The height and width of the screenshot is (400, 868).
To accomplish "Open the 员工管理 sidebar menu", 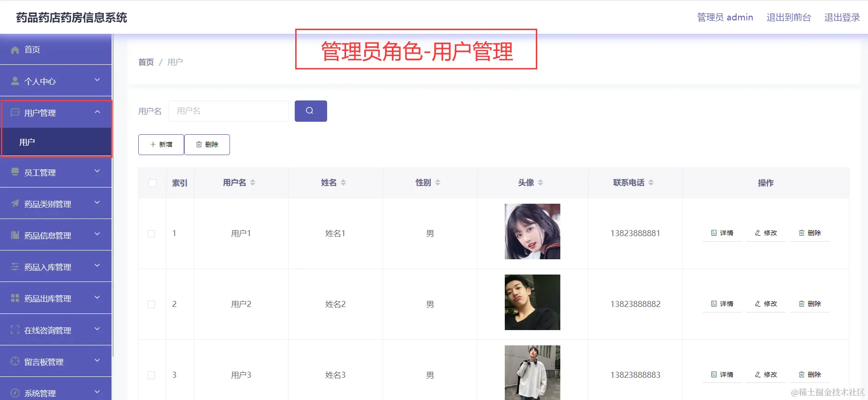I will (x=56, y=172).
